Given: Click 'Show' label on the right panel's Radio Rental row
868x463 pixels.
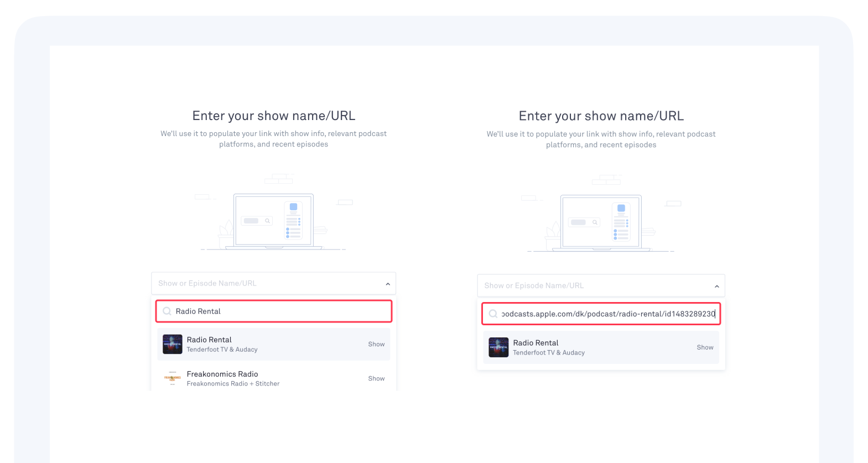Looking at the screenshot, I should pyautogui.click(x=705, y=347).
